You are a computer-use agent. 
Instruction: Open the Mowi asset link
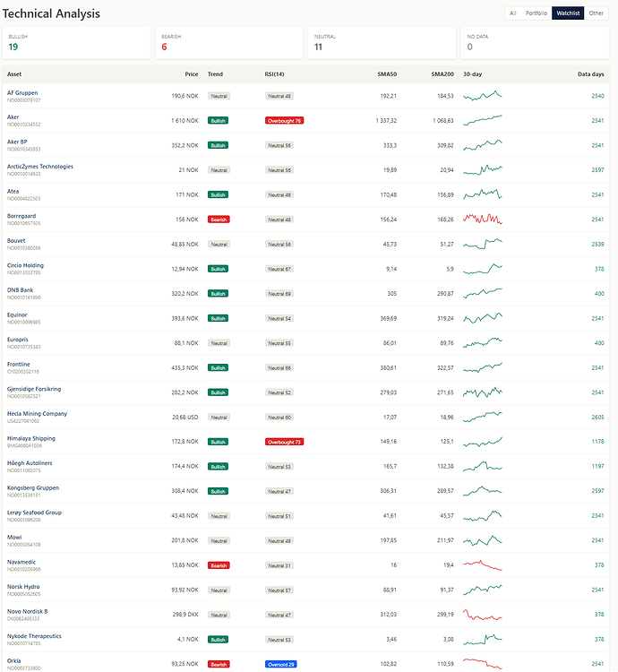point(14,537)
